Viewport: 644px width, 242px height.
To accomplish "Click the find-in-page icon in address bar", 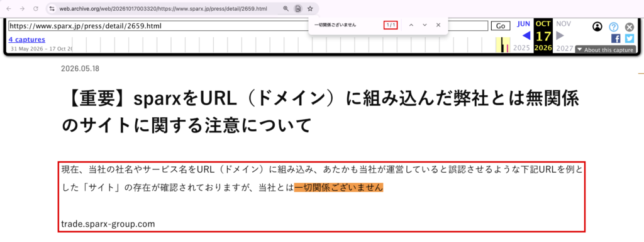I will 298,8.
